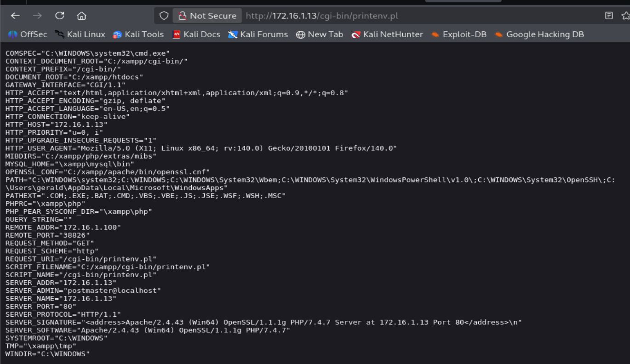Click the MYSQL_HOME line
Viewport: 630px width, 364px height.
click(70, 164)
